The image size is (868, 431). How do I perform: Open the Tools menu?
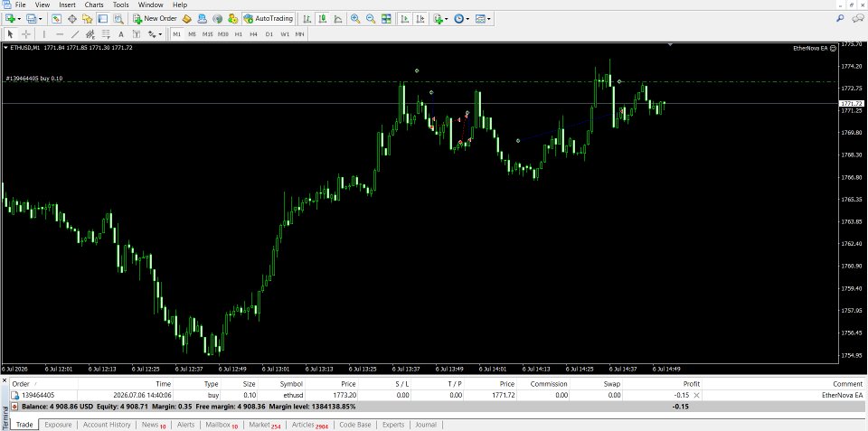pos(120,5)
